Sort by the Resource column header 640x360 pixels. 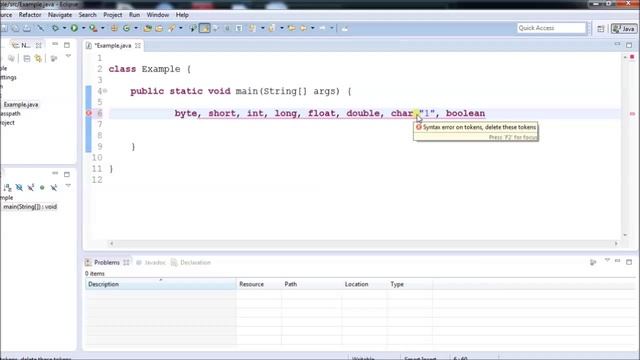click(259, 284)
